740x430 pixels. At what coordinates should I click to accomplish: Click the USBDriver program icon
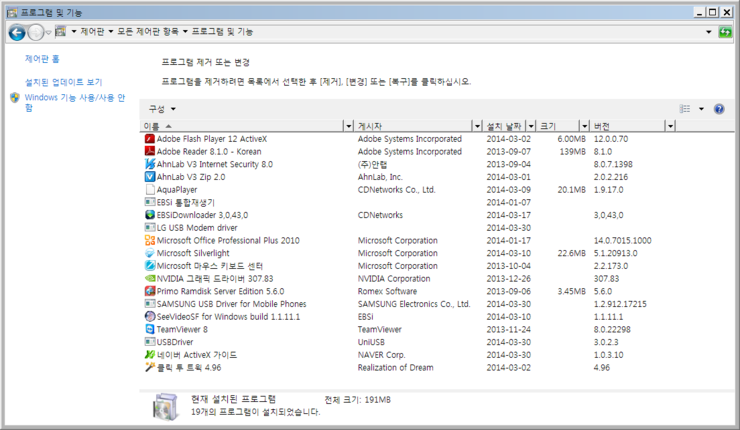150,342
